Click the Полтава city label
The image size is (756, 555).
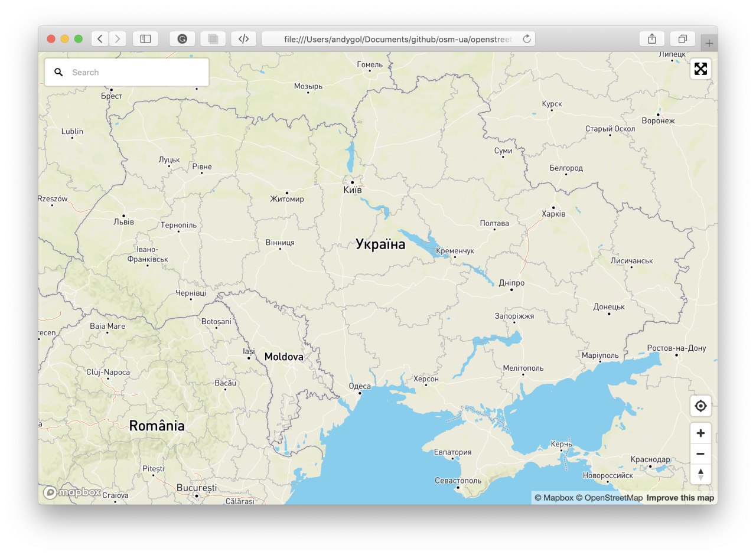[494, 223]
